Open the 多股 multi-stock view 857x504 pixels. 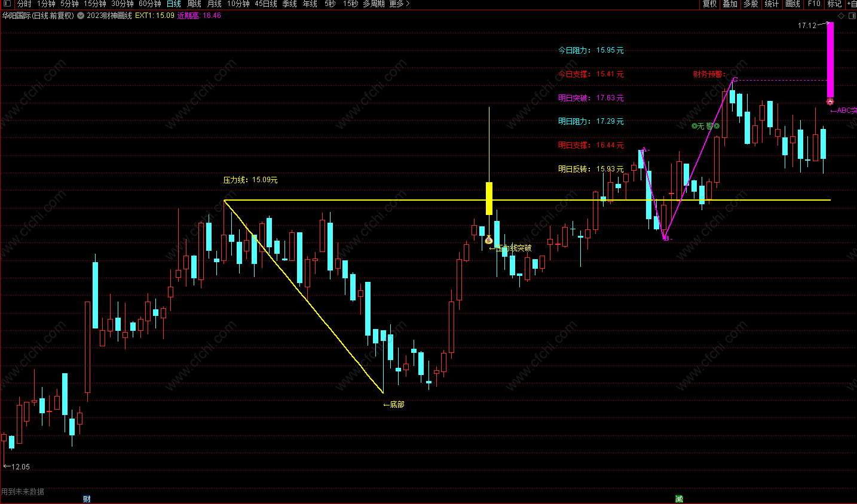pos(751,4)
